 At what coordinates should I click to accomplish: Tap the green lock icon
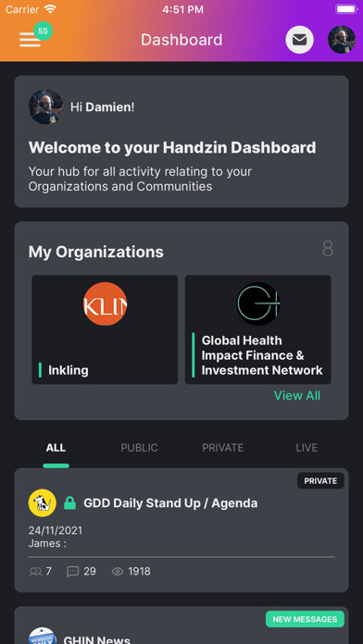[x=69, y=502]
